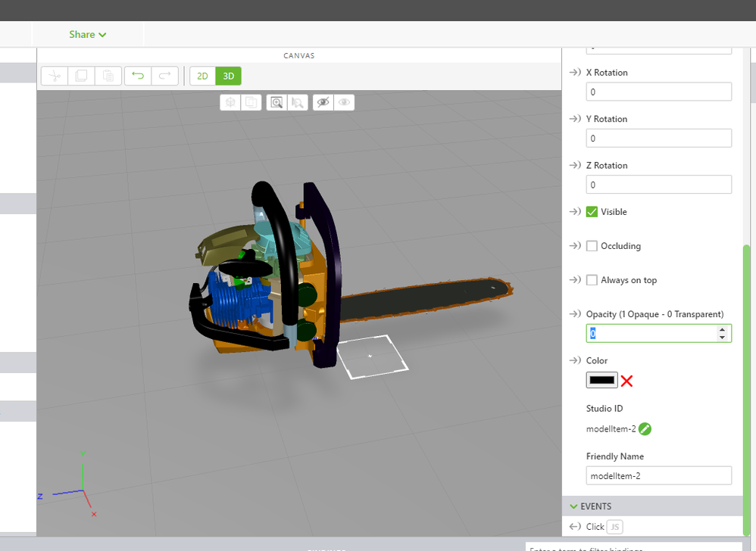
Task: Enable the Occluding checkbox
Action: (592, 246)
